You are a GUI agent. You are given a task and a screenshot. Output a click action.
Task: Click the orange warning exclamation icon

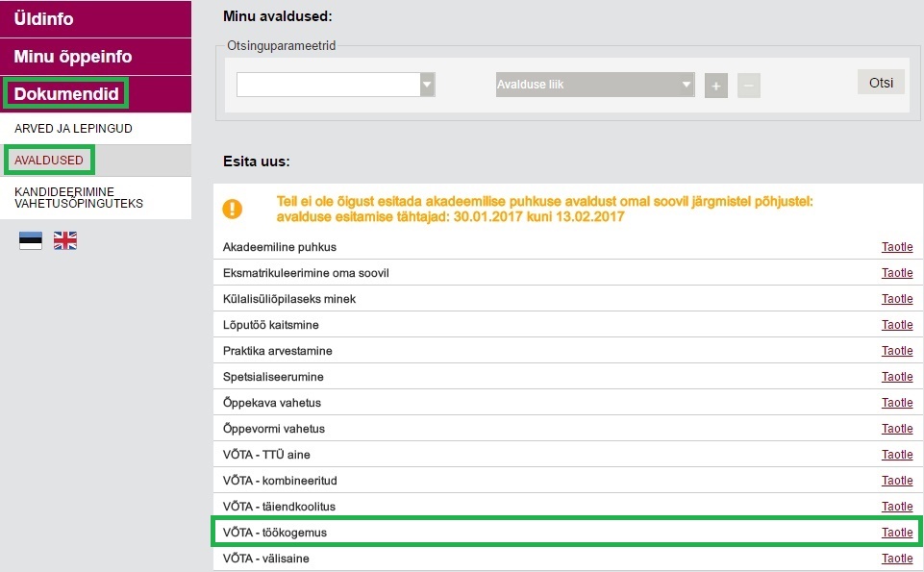coord(232,209)
